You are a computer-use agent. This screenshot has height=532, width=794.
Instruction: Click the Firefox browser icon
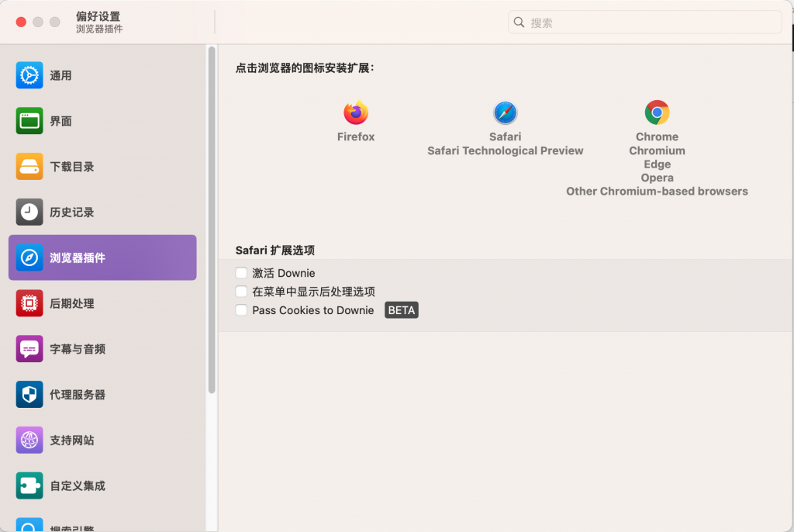pyautogui.click(x=355, y=113)
